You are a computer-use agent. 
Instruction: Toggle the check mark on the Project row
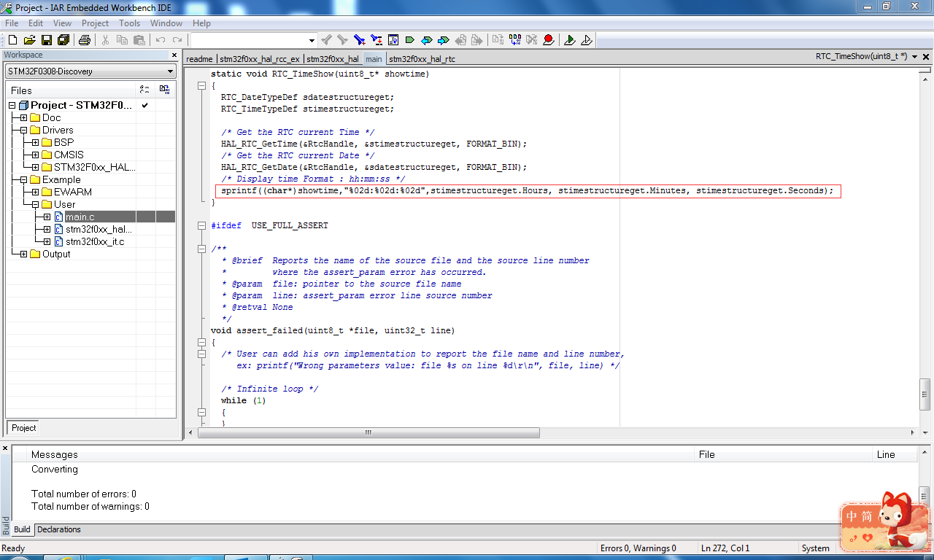[144, 105]
